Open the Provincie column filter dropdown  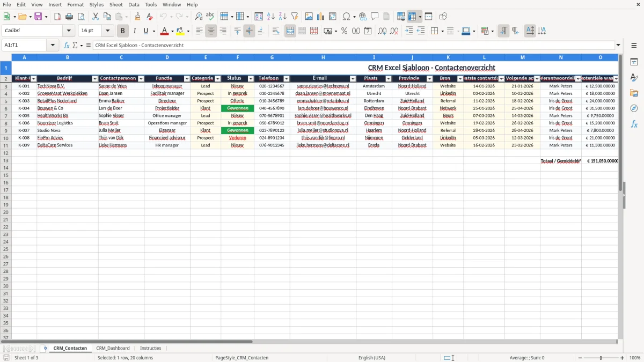[429, 79]
